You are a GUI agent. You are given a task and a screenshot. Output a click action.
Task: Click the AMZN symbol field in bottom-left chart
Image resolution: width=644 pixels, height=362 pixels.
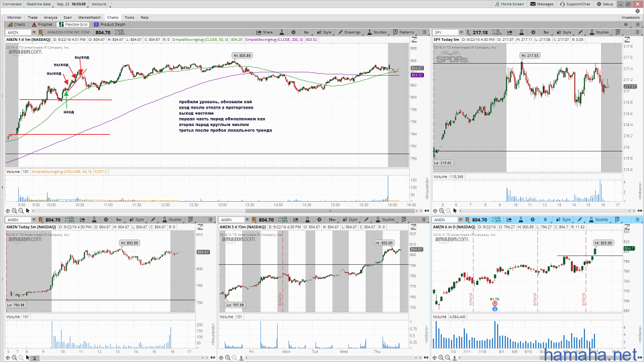pyautogui.click(x=17, y=220)
